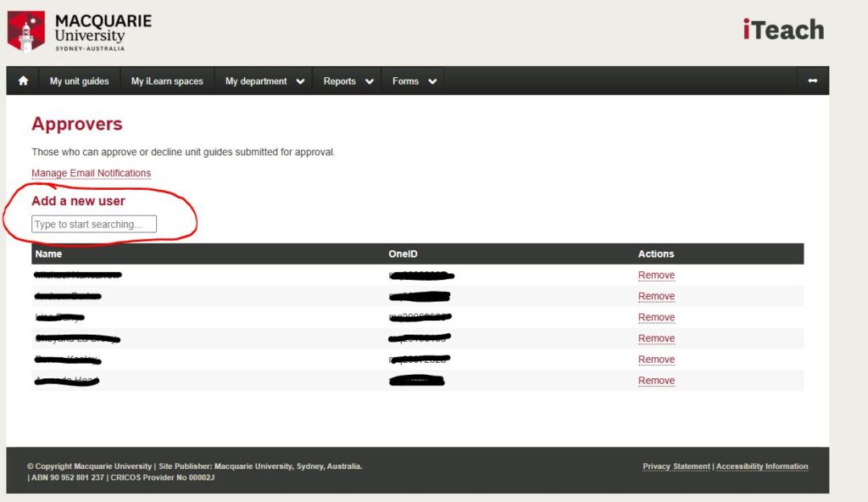Open the Privacy Statement link

coord(676,466)
